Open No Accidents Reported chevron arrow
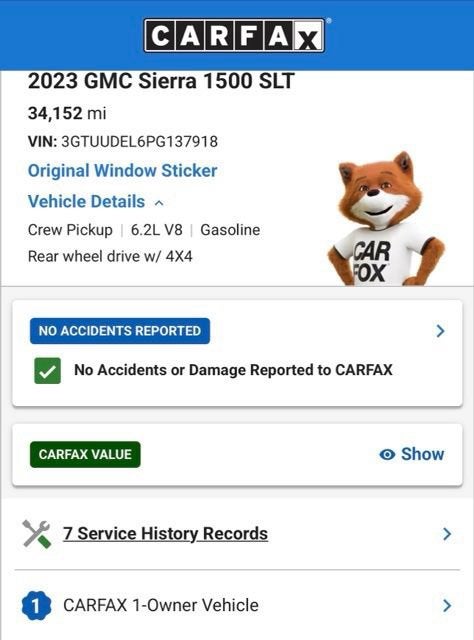The height and width of the screenshot is (640, 474). [440, 331]
